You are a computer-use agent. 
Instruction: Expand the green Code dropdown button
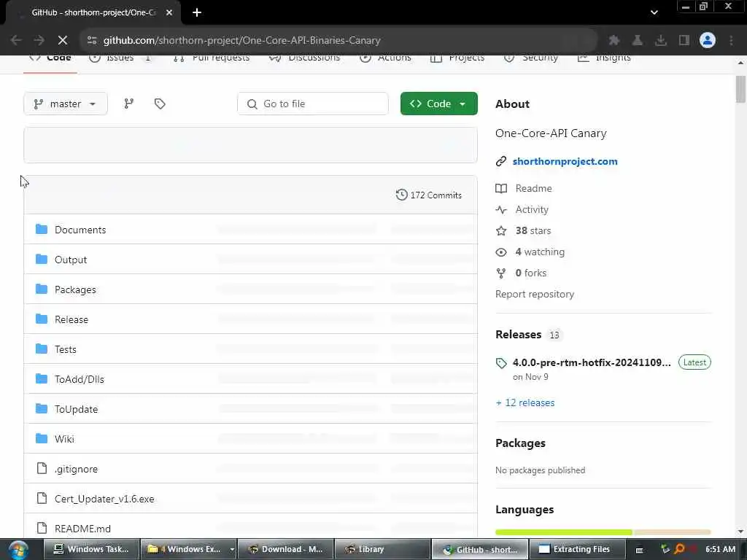coord(438,104)
